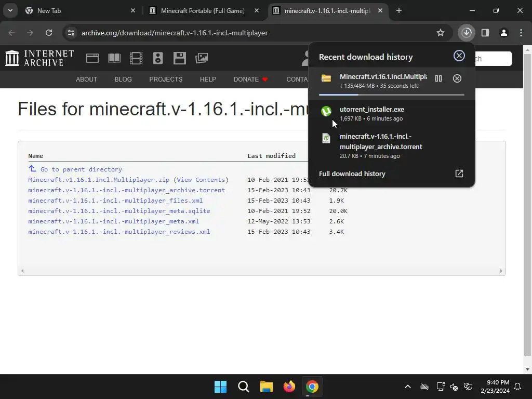Launch Firefox from taskbar
Image resolution: width=532 pixels, height=399 pixels.
[x=289, y=387]
